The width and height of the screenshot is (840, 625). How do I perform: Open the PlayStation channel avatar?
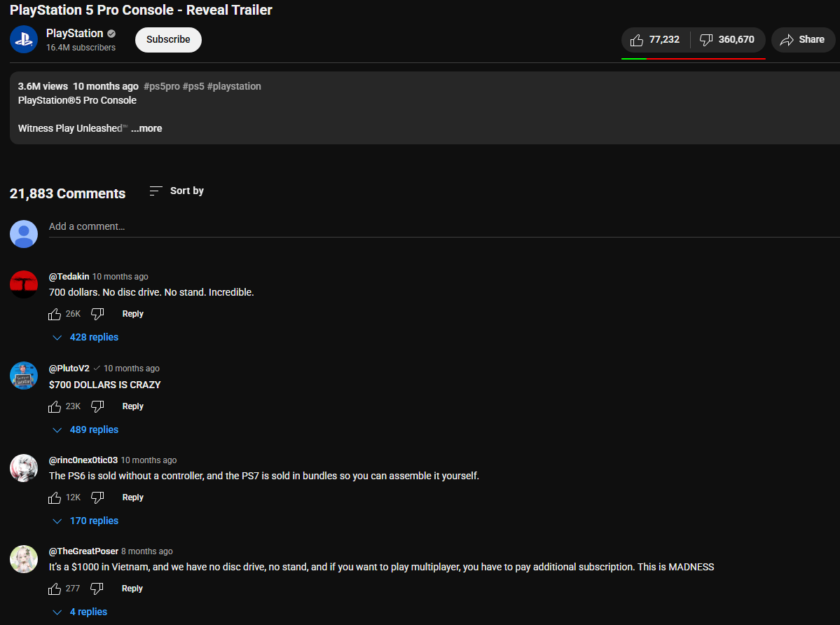24,39
